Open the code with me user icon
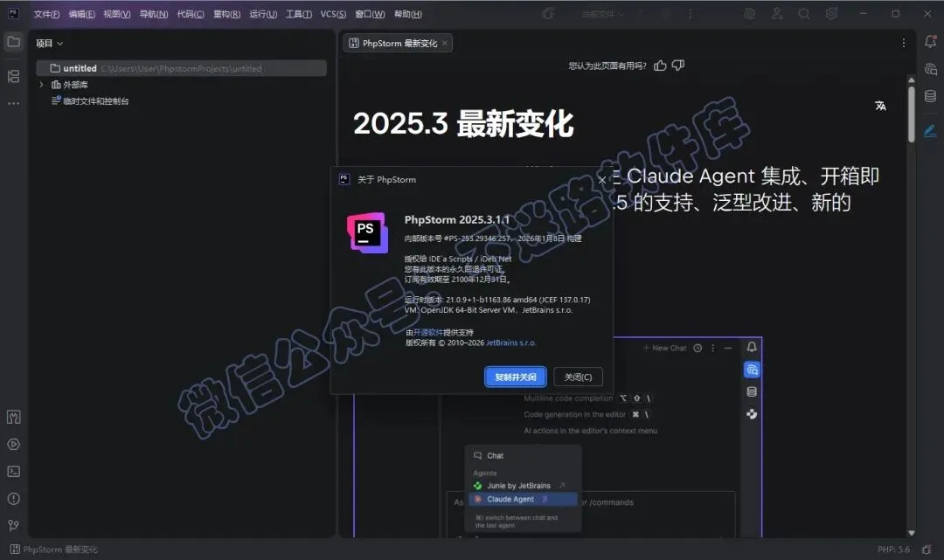 [777, 14]
